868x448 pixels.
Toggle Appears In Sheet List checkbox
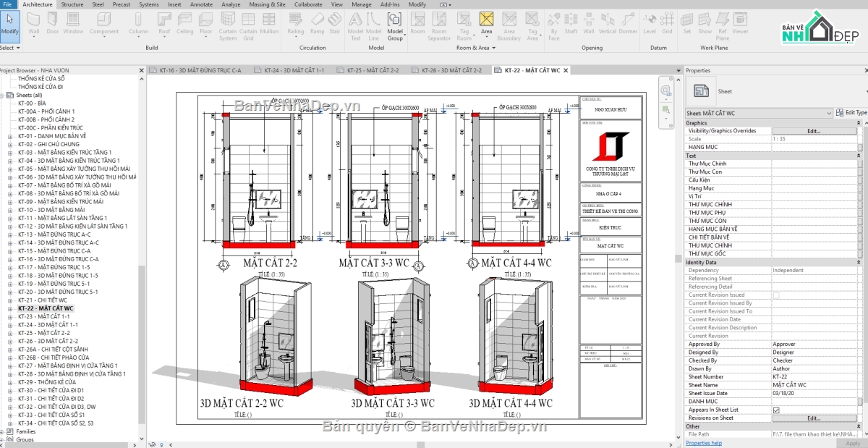pos(776,410)
